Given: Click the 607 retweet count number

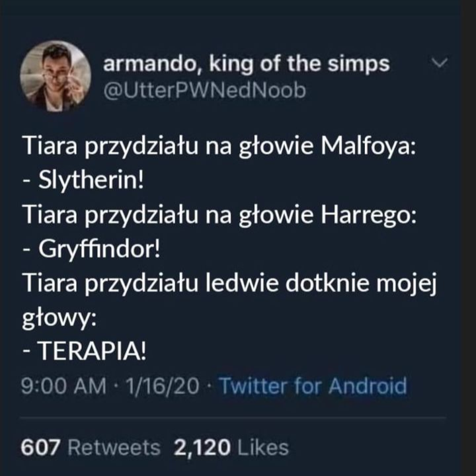Looking at the screenshot, I should pyautogui.click(x=40, y=448).
